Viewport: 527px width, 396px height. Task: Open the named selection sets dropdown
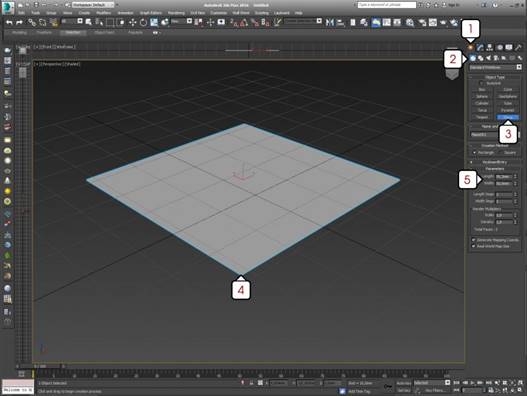(303, 21)
